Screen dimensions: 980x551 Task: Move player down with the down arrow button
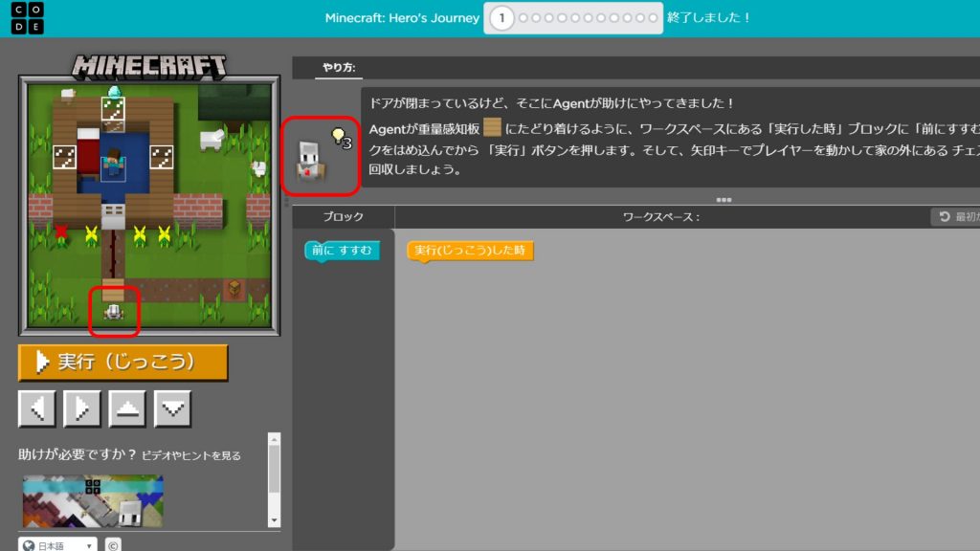tap(172, 409)
